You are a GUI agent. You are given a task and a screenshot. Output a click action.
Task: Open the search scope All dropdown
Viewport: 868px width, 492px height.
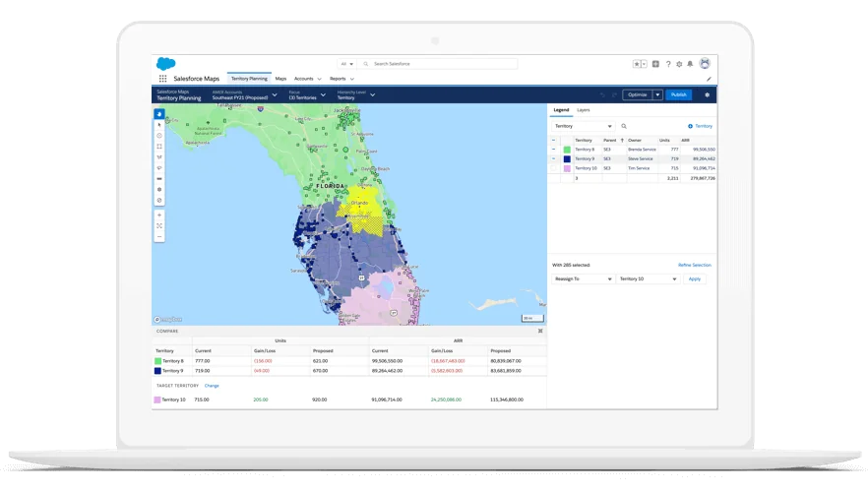coord(346,64)
